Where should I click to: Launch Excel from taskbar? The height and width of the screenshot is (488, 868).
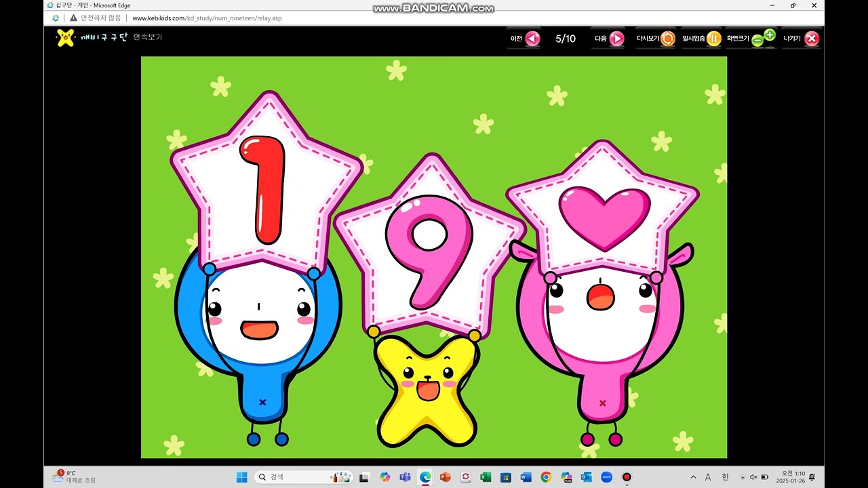[486, 477]
